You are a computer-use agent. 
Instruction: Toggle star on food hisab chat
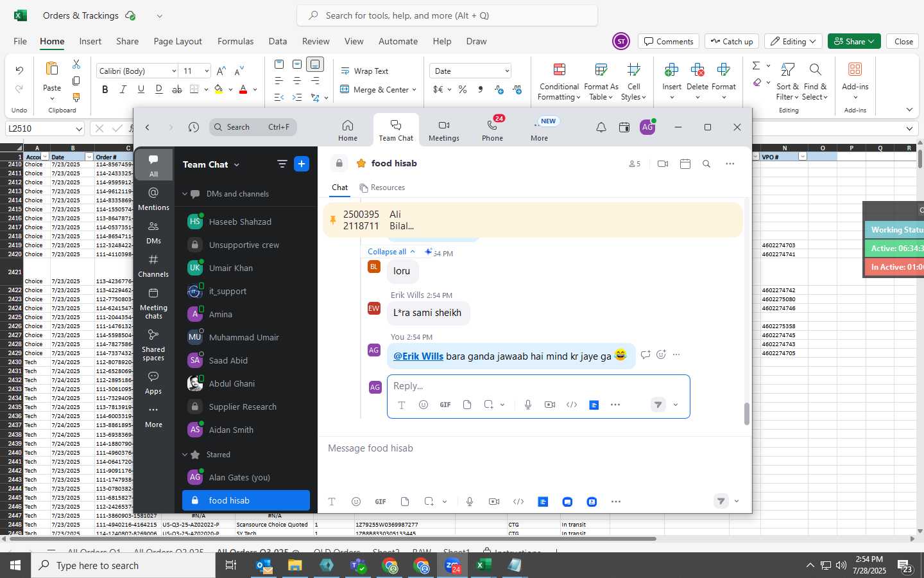(x=361, y=164)
